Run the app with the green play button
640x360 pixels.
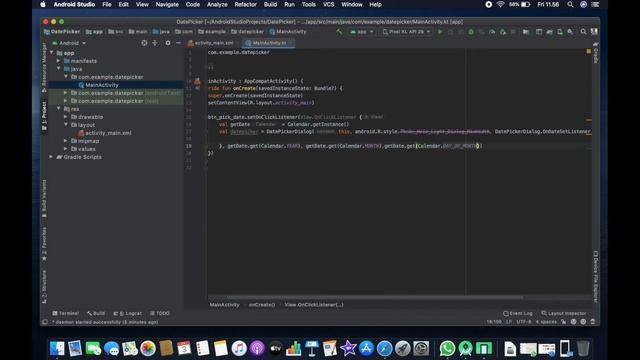(440, 31)
